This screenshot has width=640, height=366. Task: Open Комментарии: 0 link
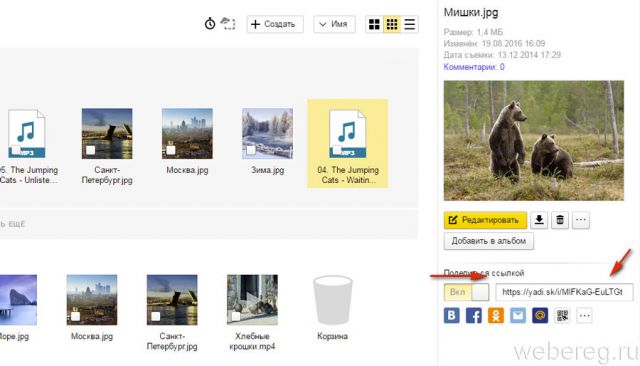[474, 67]
